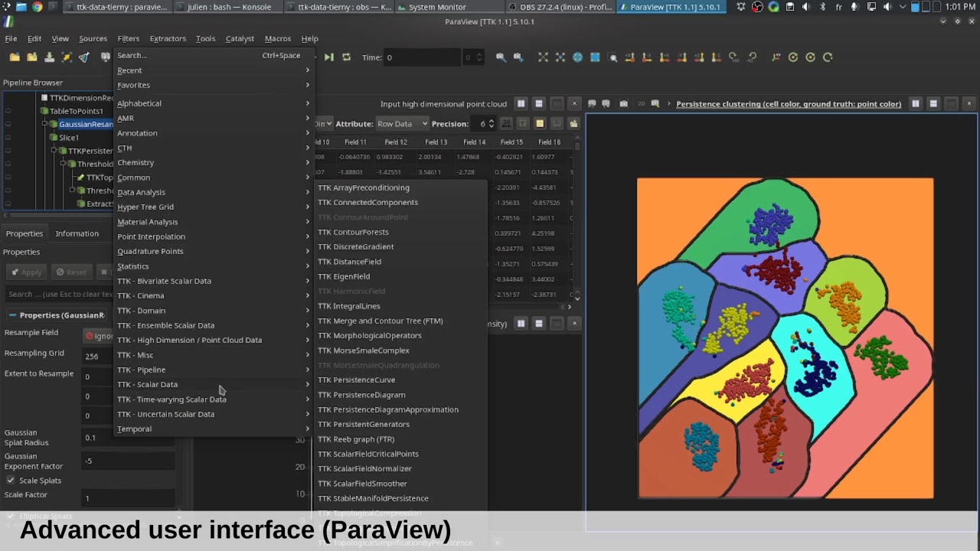Click the Connect to server icon
Image resolution: width=980 pixels, height=551 pixels.
click(84, 57)
